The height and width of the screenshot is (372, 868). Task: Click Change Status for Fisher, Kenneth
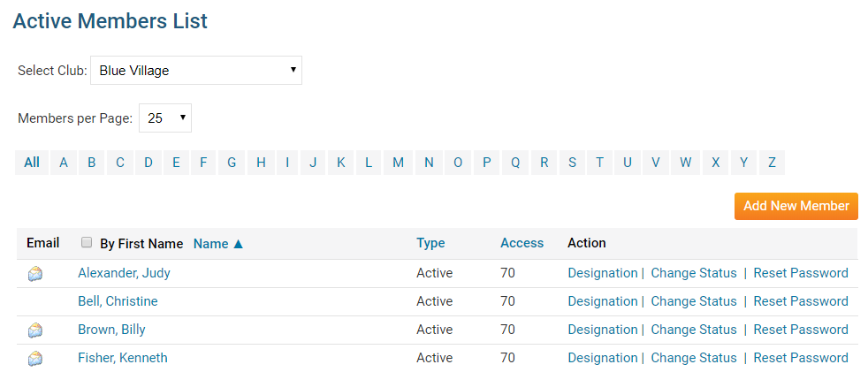(x=693, y=358)
